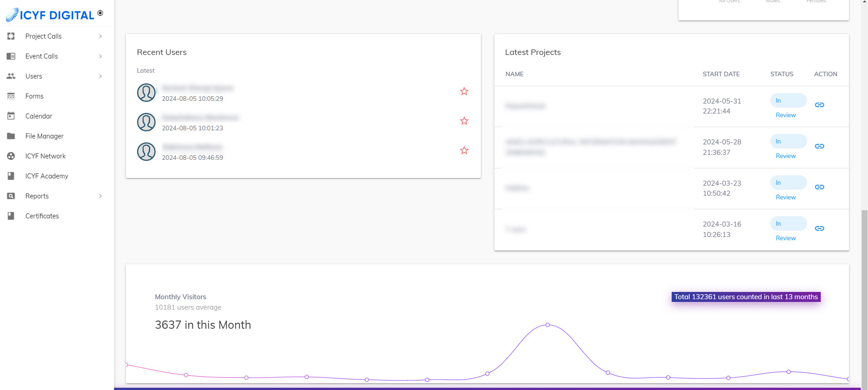Open link for project started 2024-05-31
The width and height of the screenshot is (868, 390).
click(819, 105)
